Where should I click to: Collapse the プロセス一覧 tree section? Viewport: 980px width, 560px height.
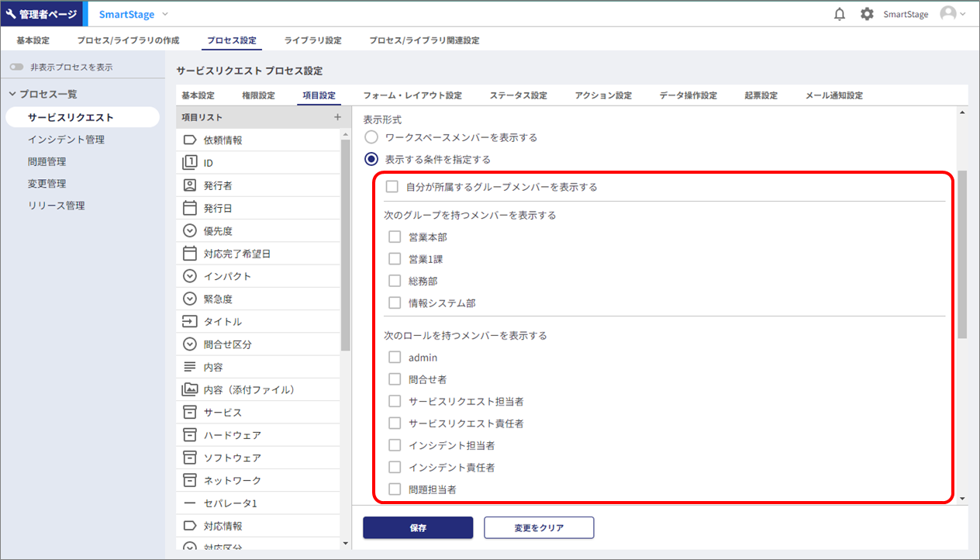click(x=12, y=94)
